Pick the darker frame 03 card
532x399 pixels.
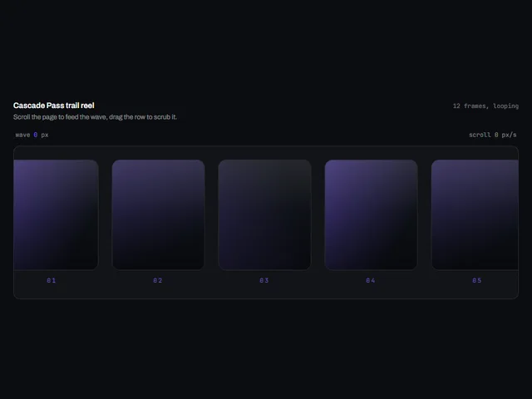[264, 214]
